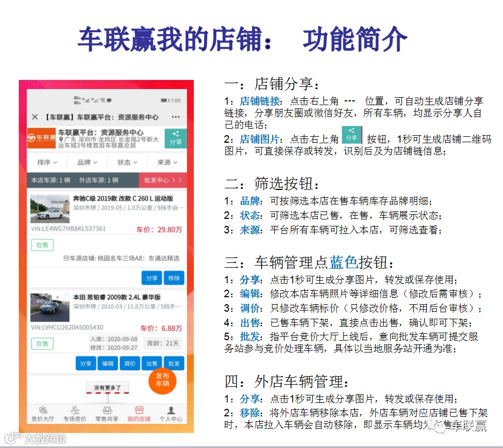The height and width of the screenshot is (448, 503).
Task: Click 库龄: 21天 stock age badge
Action: point(163,343)
